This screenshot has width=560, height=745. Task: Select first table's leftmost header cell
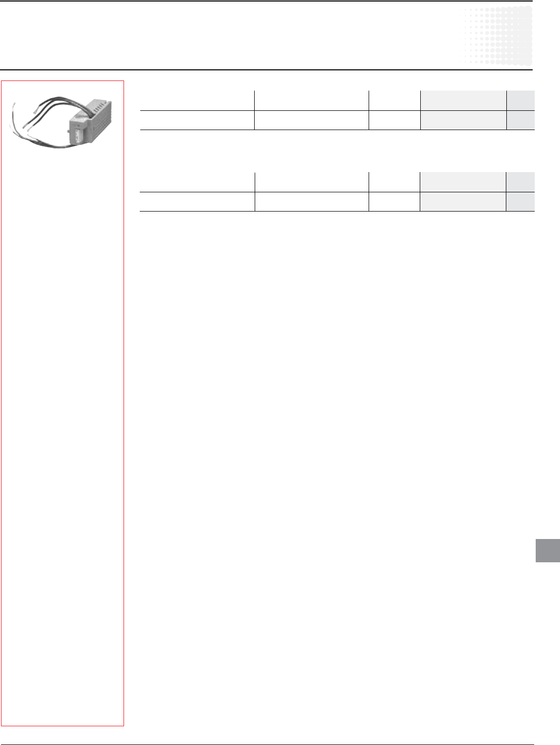pyautogui.click(x=197, y=101)
